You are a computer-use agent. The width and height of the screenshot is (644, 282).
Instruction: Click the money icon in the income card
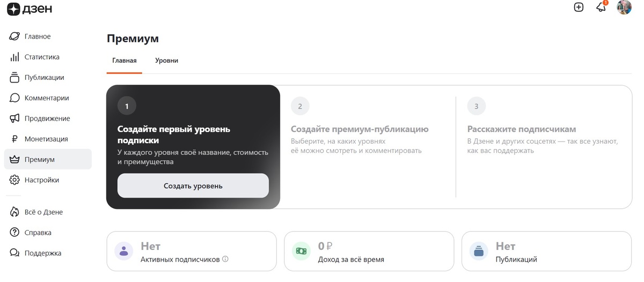click(302, 251)
